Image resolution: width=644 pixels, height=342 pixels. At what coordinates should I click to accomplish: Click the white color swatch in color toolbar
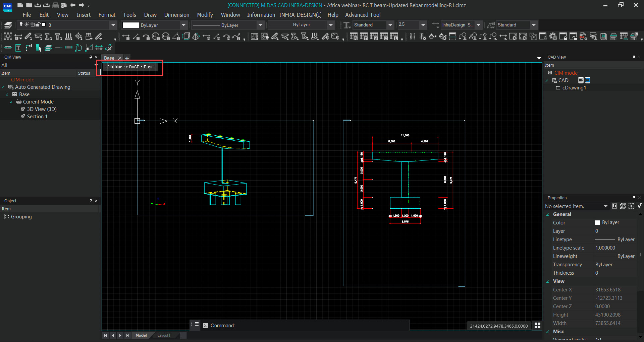click(x=130, y=25)
